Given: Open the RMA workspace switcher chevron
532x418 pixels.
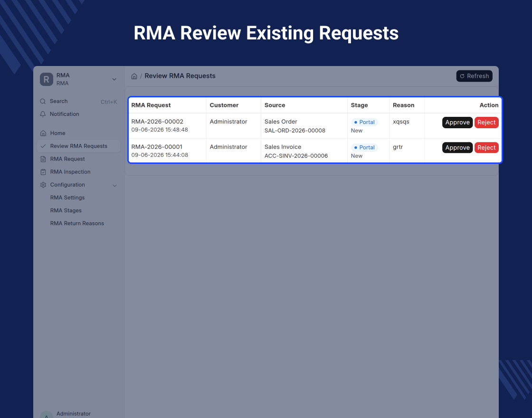Looking at the screenshot, I should click(114, 79).
